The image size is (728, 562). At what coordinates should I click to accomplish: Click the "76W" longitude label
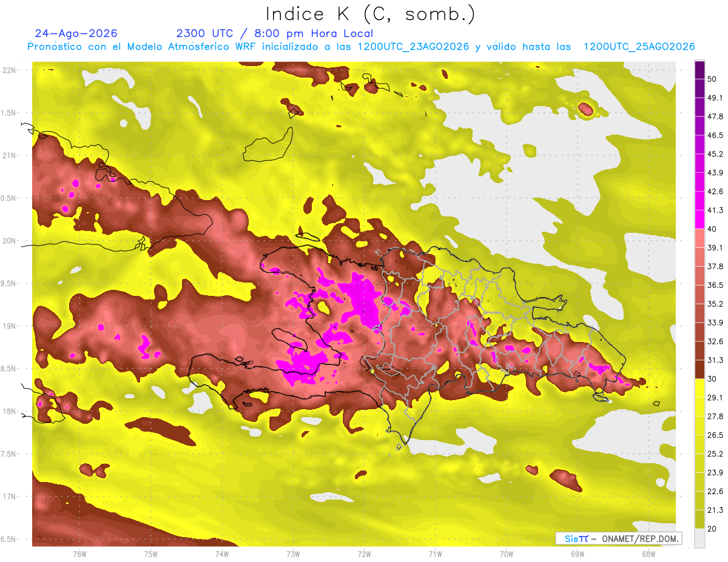79,554
